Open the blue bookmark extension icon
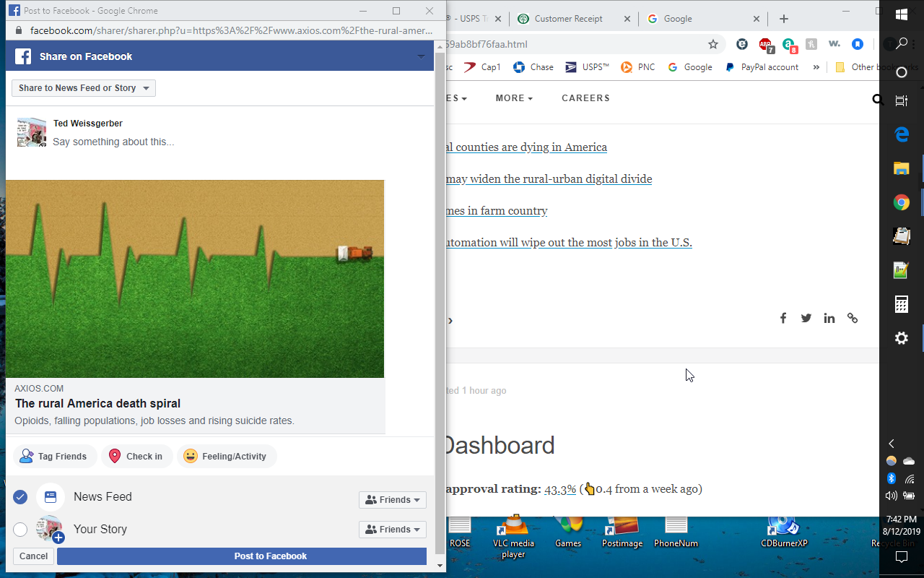Image resolution: width=924 pixels, height=578 pixels. (x=858, y=44)
